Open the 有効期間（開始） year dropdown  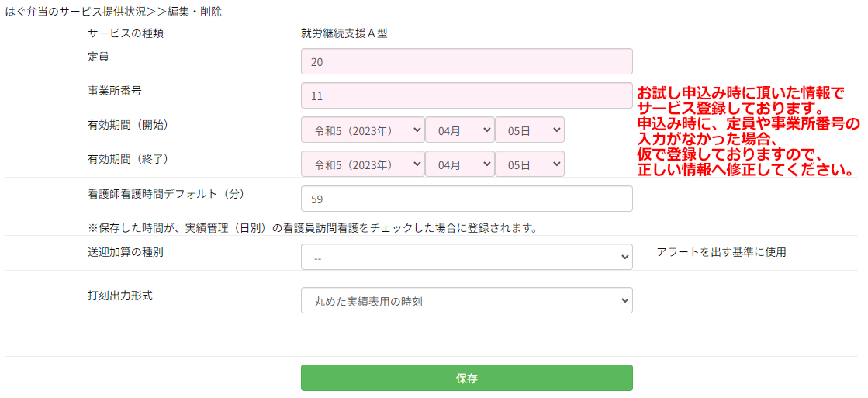click(362, 130)
